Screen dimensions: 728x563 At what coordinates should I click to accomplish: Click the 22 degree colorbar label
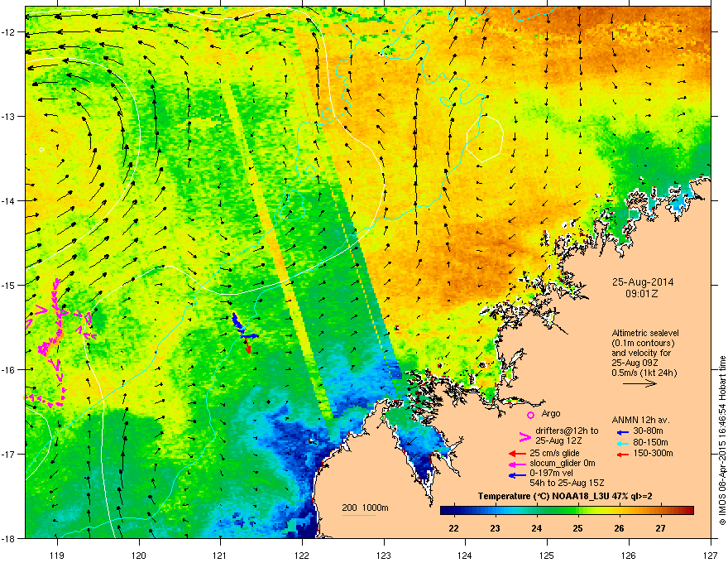453,528
